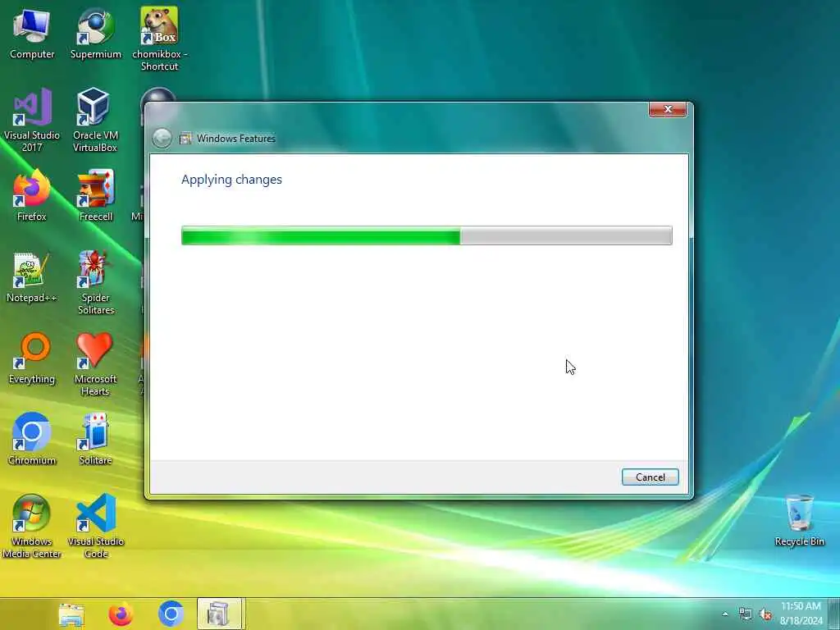Close the Windows Features dialog
Viewport: 840px width, 630px height.
668,109
